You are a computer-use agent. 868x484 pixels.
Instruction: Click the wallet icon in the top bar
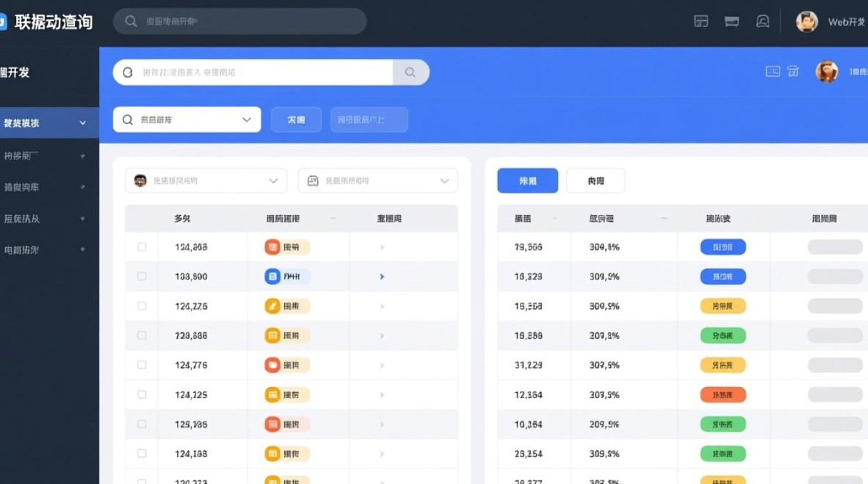point(731,21)
